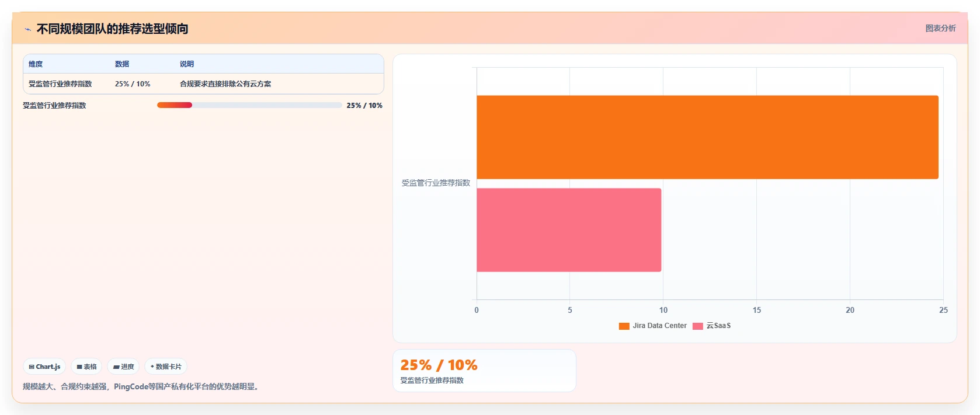Click the 25% / 10% value beside the progress bar

[x=364, y=106]
